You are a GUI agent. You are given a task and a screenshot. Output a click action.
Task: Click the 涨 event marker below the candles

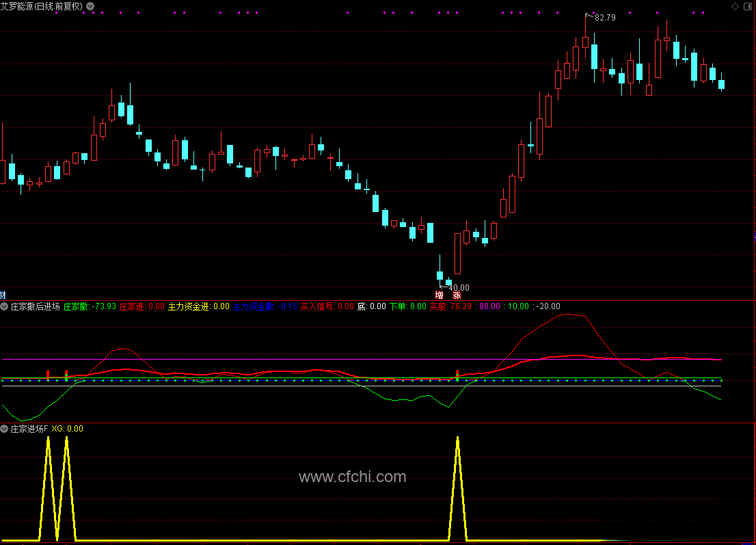click(x=457, y=295)
